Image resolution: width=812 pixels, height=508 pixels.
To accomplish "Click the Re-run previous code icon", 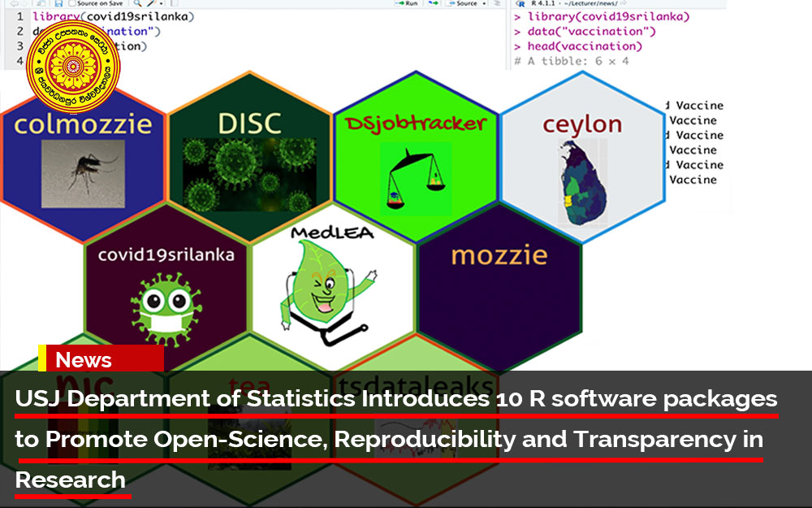I will pyautogui.click(x=434, y=3).
